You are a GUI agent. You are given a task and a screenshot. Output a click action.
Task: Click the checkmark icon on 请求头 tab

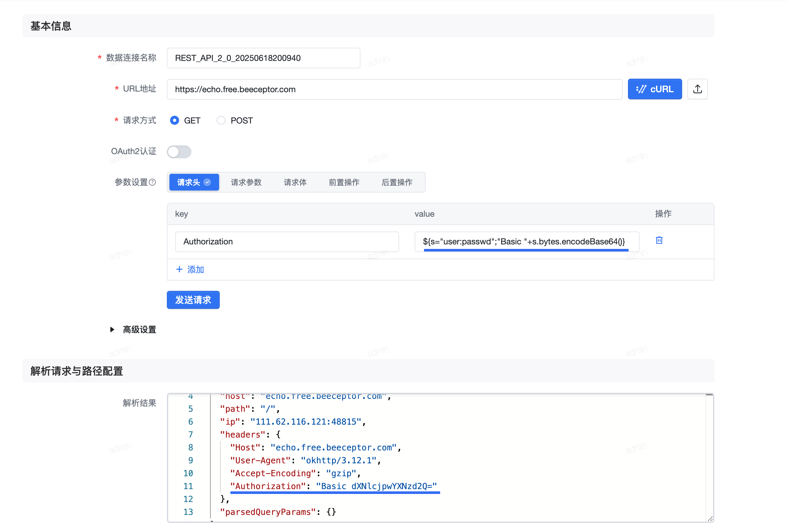tap(207, 182)
